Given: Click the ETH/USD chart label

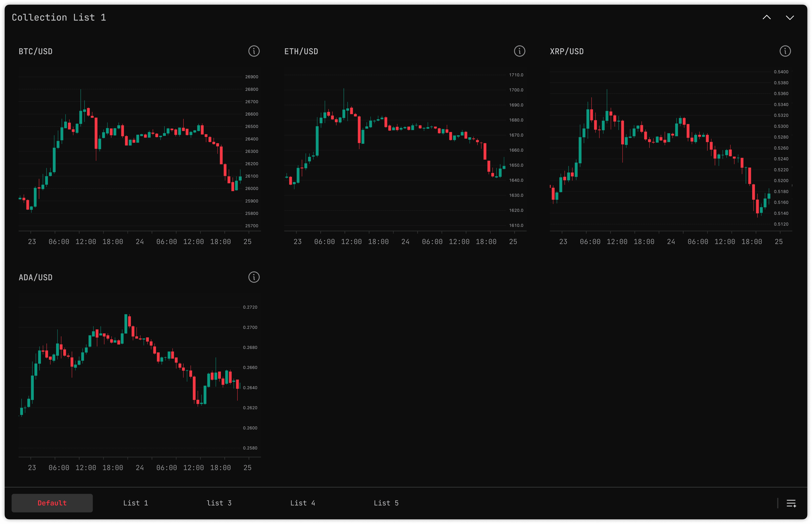Looking at the screenshot, I should pos(301,51).
